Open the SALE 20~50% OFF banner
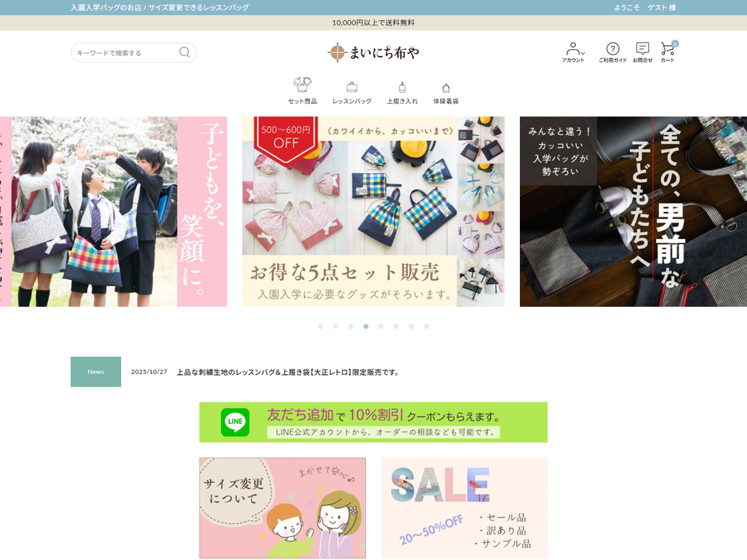This screenshot has width=747, height=560. [464, 508]
